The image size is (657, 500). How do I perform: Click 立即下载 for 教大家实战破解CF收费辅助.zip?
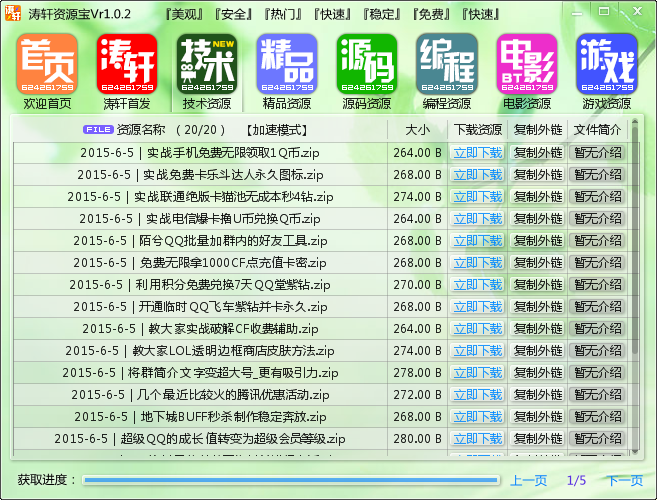478,329
